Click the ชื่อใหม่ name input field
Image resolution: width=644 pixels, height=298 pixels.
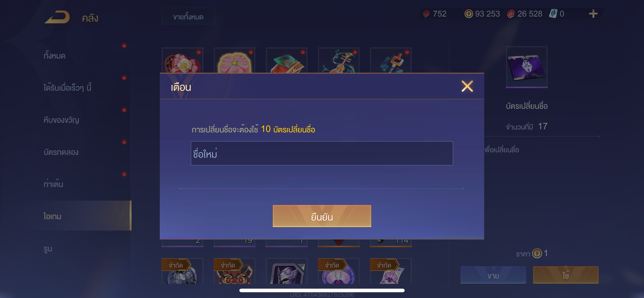pos(322,153)
